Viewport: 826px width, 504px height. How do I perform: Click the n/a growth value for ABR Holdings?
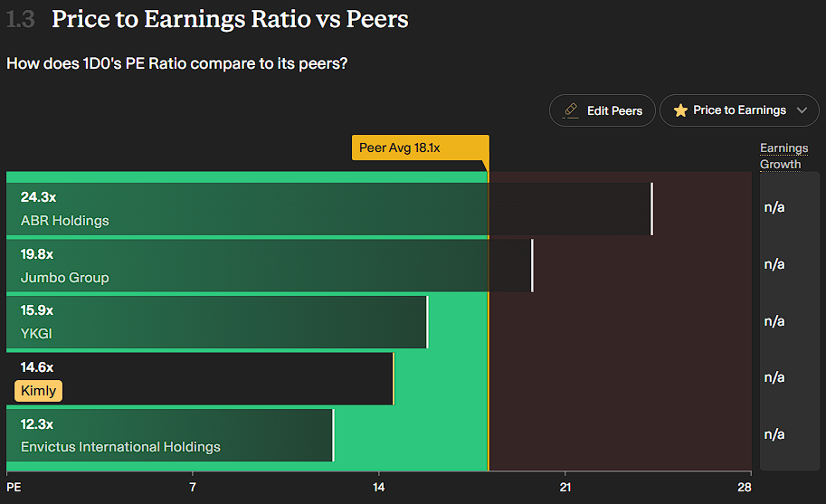(x=774, y=207)
